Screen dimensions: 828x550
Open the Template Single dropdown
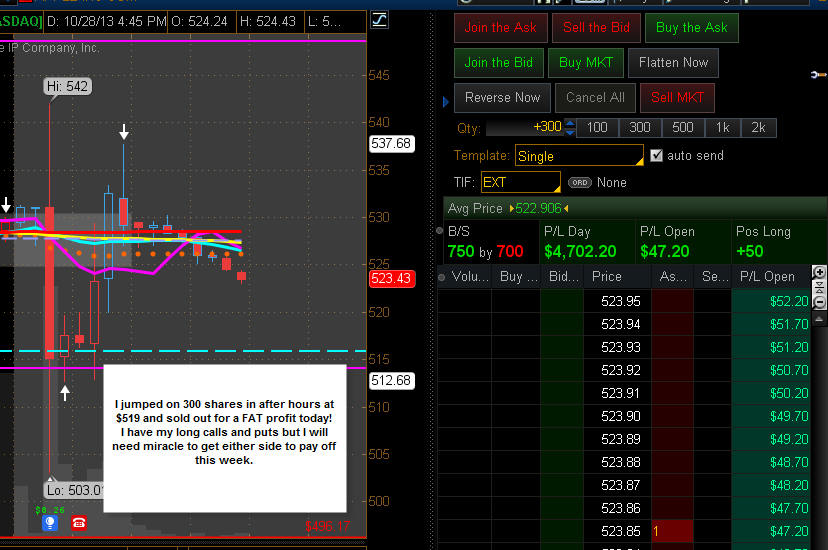click(579, 156)
